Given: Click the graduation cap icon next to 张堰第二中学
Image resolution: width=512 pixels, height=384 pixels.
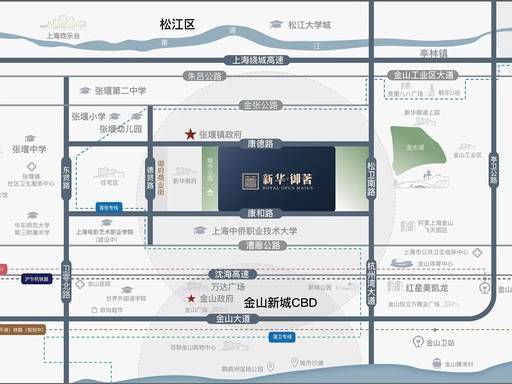Looking at the screenshot, I should 85,90.
